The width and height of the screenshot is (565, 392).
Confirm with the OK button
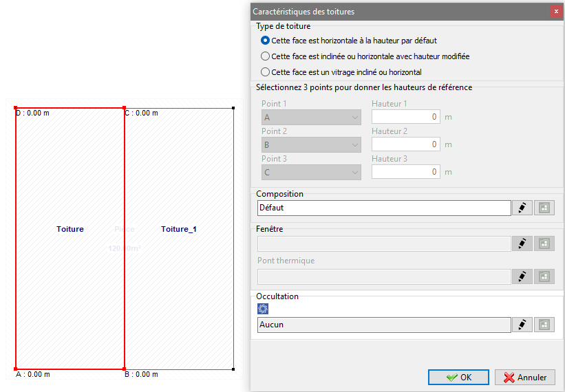click(458, 378)
